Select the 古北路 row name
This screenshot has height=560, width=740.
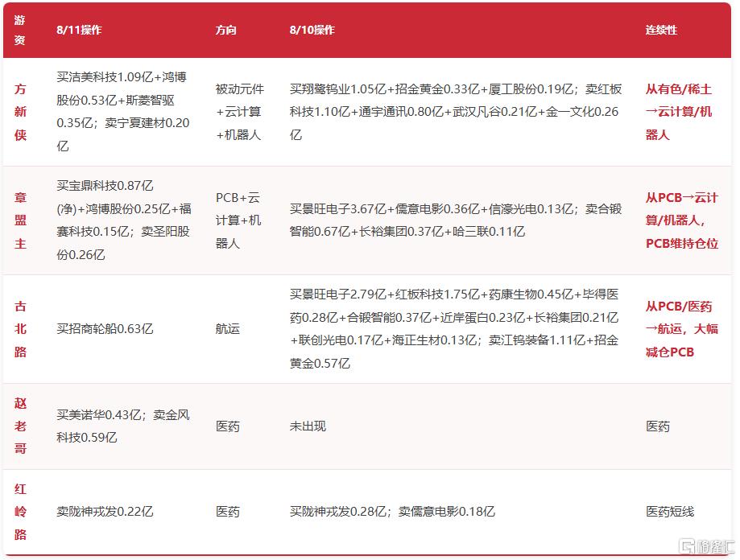coord(20,329)
